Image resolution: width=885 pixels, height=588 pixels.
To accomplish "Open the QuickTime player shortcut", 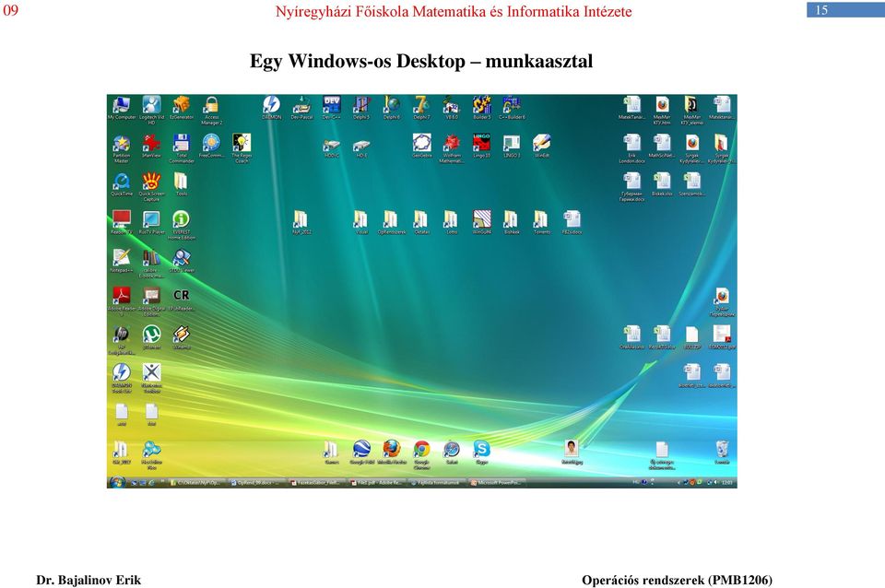I will [122, 184].
